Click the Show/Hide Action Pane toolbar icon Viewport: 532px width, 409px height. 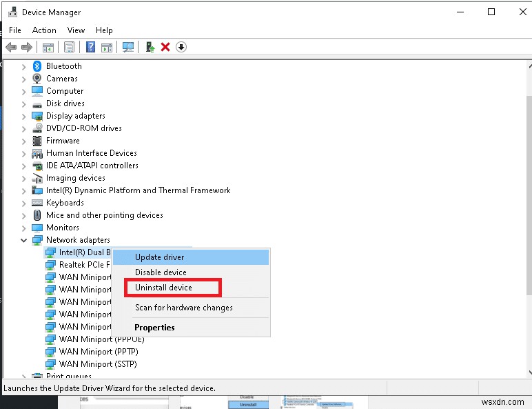[107, 47]
